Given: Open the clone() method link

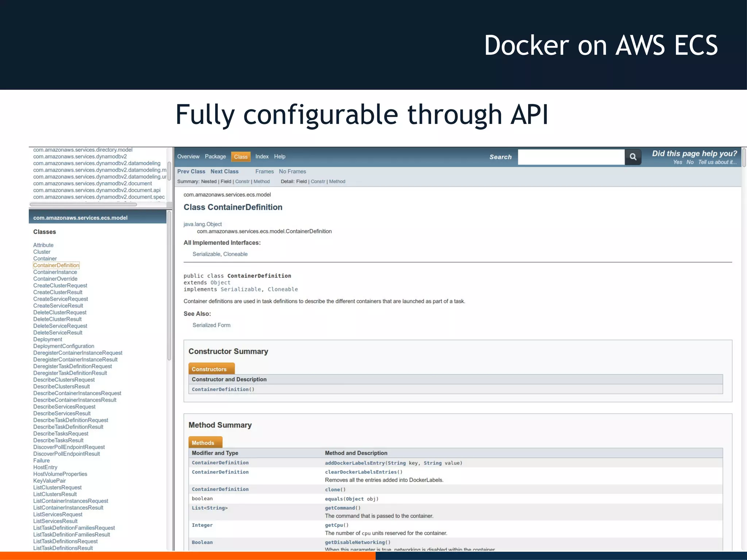Looking at the screenshot, I should (335, 490).
